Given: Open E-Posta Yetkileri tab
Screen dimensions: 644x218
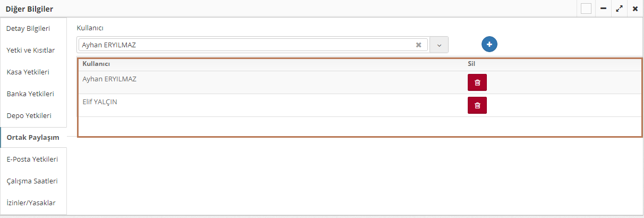Looking at the screenshot, I should (x=32, y=159).
